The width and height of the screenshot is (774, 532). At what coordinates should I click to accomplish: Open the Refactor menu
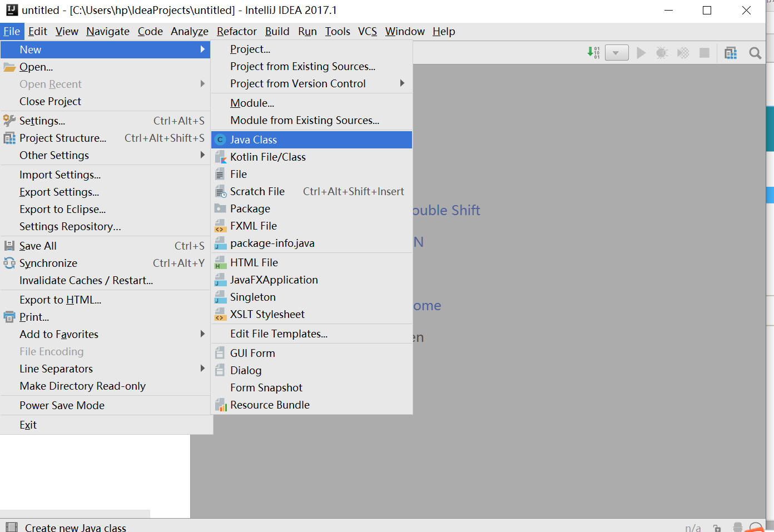click(x=237, y=31)
